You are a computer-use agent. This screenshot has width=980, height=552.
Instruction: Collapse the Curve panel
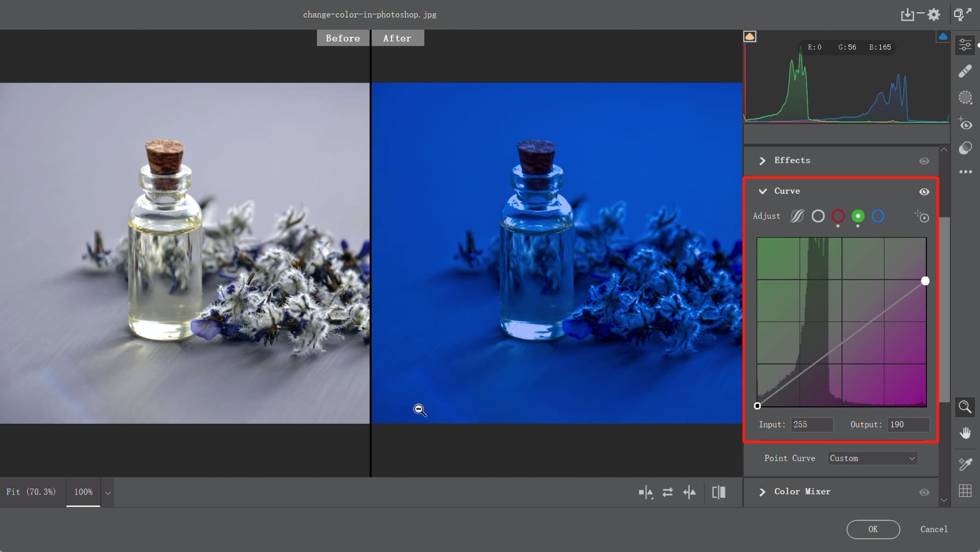[763, 191]
